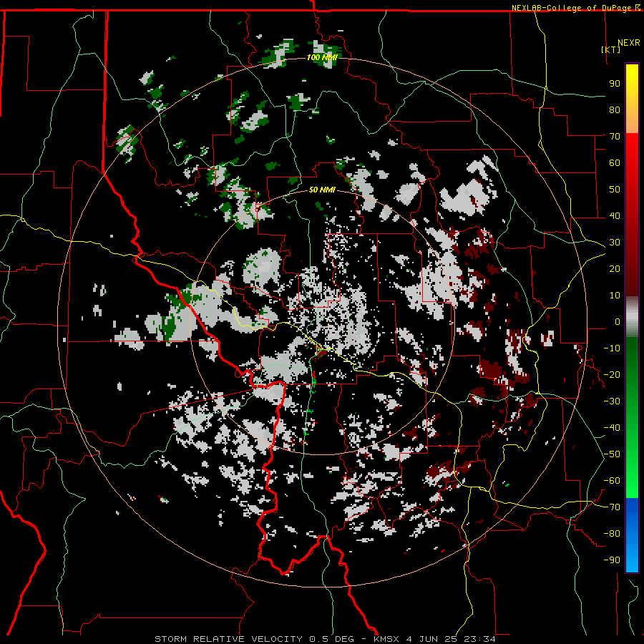Click the 60 value on velocity scale
Screen dimensions: 644x644
click(x=615, y=162)
